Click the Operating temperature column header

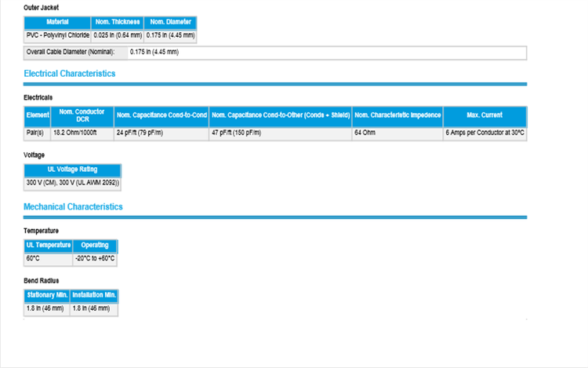(x=95, y=246)
